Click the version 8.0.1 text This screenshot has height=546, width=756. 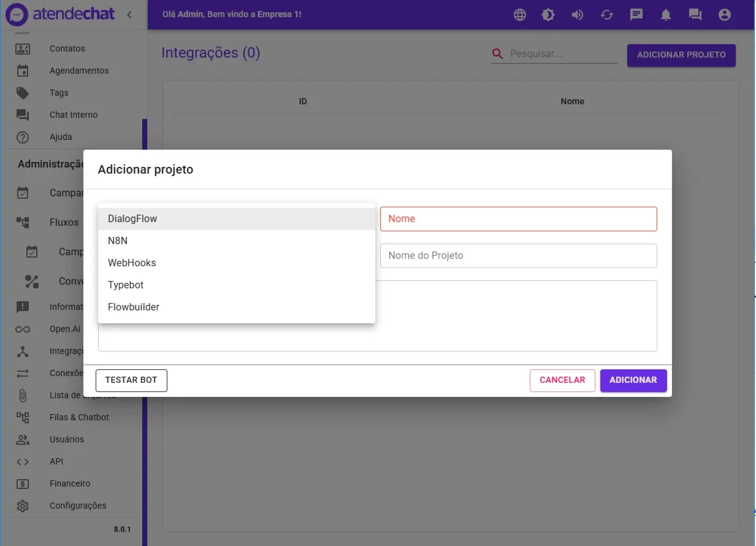pyautogui.click(x=122, y=529)
